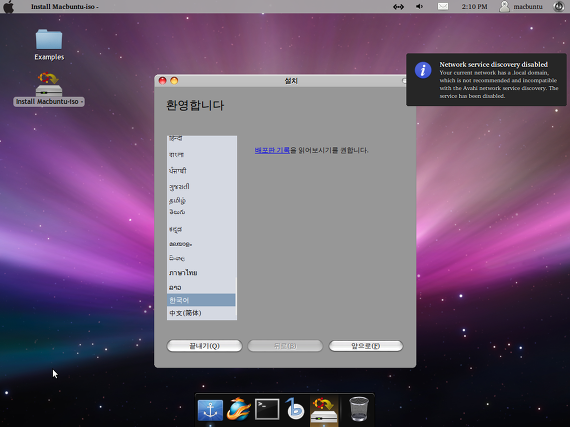570x427 pixels.
Task: Open the mail envelope indicator
Action: 442,7
